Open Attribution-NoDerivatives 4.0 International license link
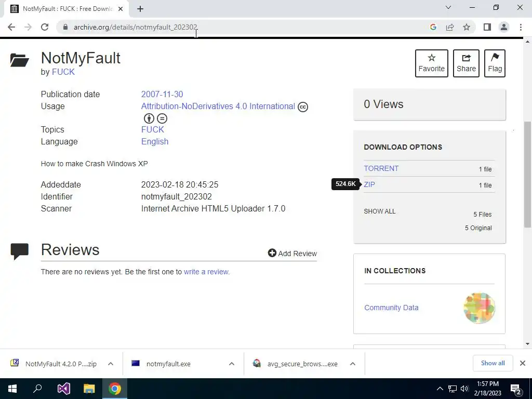 point(218,106)
